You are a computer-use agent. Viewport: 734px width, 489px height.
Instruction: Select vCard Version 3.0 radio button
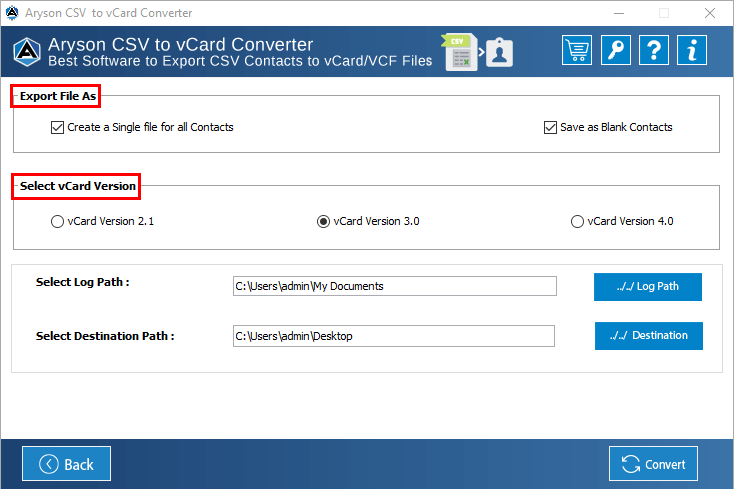click(323, 221)
